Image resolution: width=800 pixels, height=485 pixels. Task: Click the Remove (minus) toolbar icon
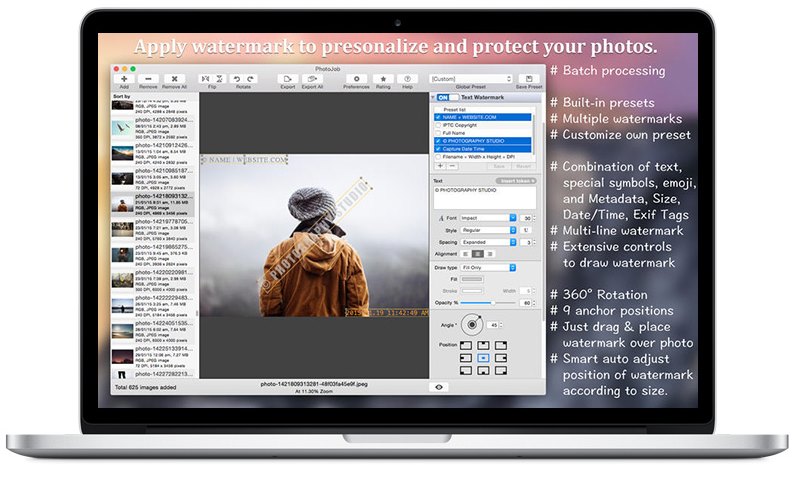(x=148, y=79)
